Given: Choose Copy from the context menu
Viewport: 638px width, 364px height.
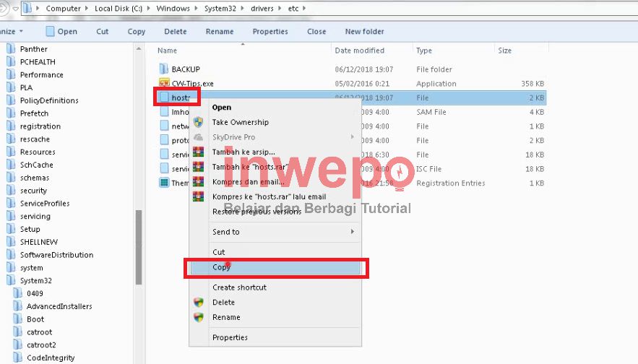Looking at the screenshot, I should click(x=276, y=267).
